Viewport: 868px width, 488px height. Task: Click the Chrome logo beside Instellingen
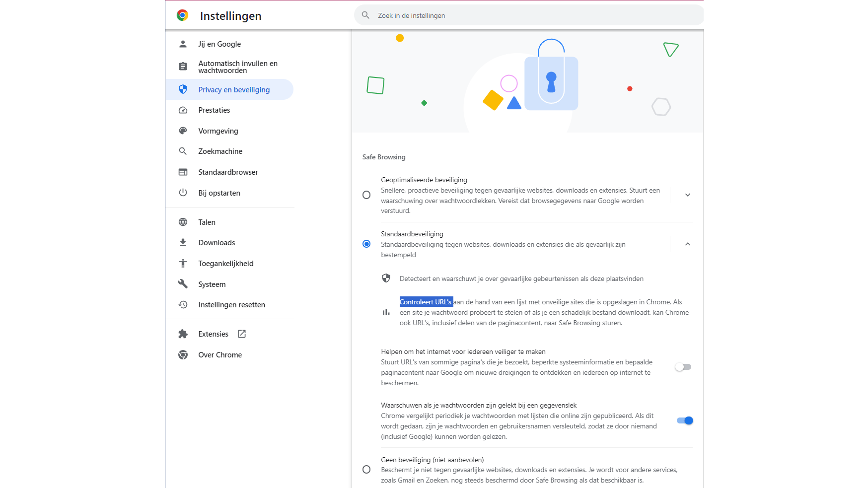click(x=182, y=15)
